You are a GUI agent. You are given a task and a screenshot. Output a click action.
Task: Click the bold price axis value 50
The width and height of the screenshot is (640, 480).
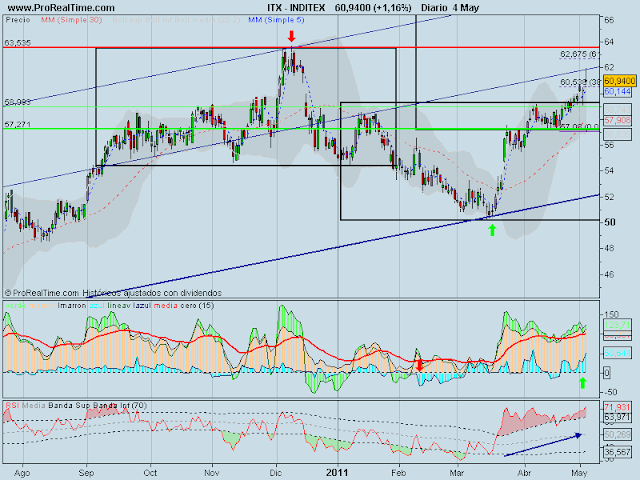point(609,222)
